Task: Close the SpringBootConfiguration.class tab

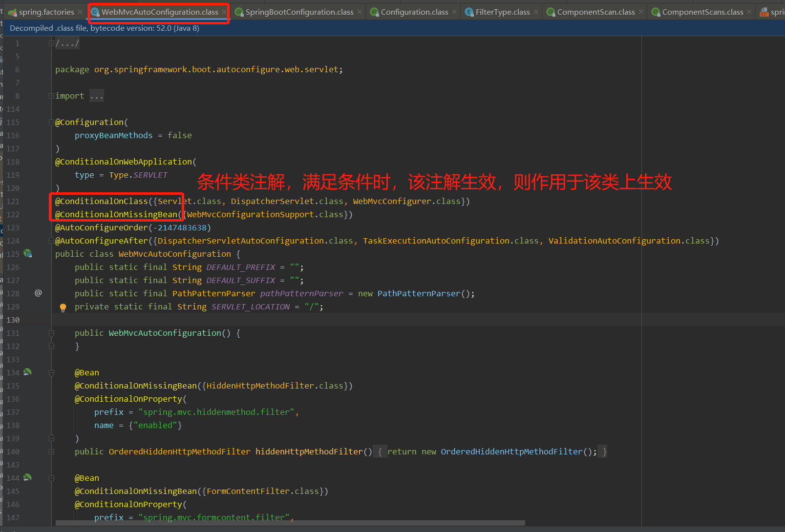Action: [360, 12]
